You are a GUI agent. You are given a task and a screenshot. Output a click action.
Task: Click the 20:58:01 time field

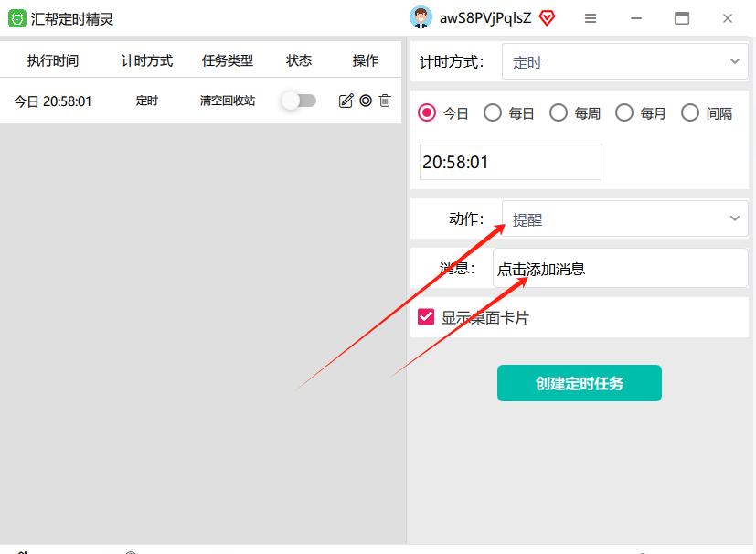[510, 162]
